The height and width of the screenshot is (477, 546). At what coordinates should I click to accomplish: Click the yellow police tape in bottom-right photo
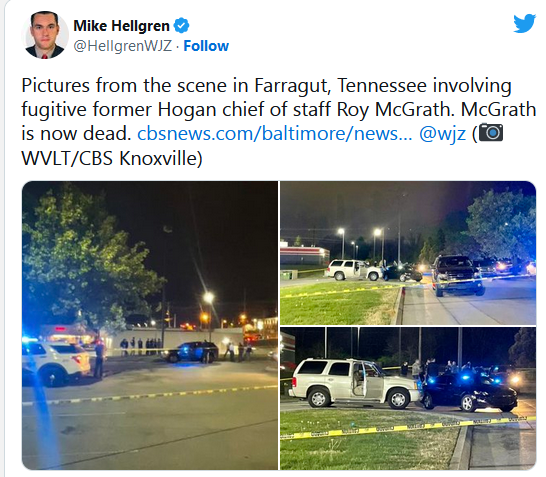tap(408, 428)
